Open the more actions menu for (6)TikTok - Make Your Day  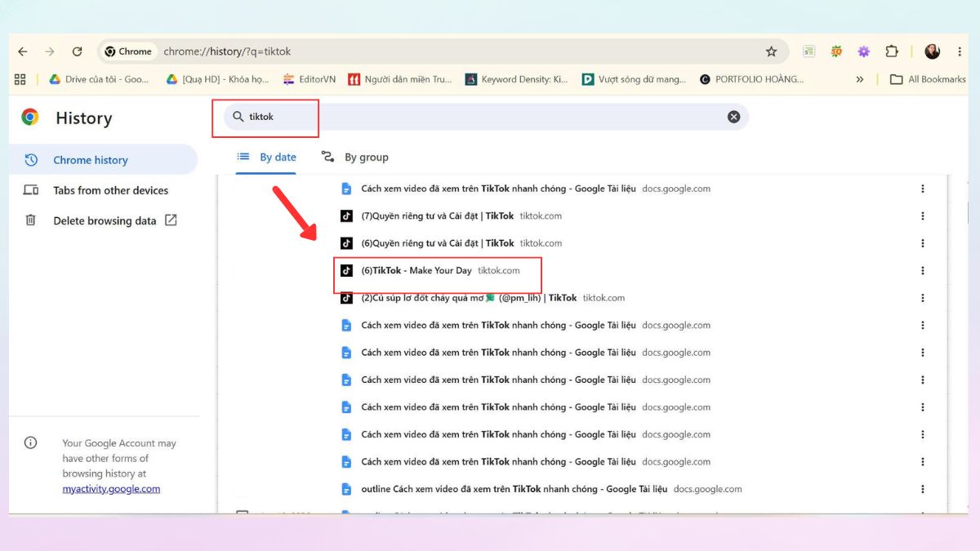pyautogui.click(x=923, y=270)
